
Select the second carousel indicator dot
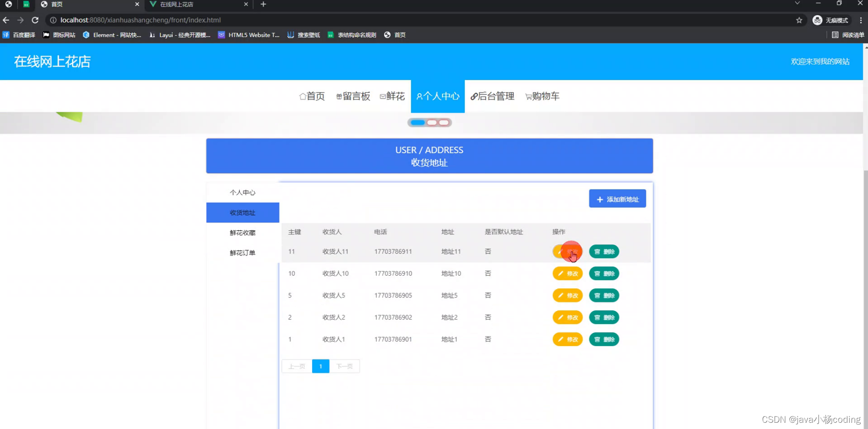tap(432, 122)
